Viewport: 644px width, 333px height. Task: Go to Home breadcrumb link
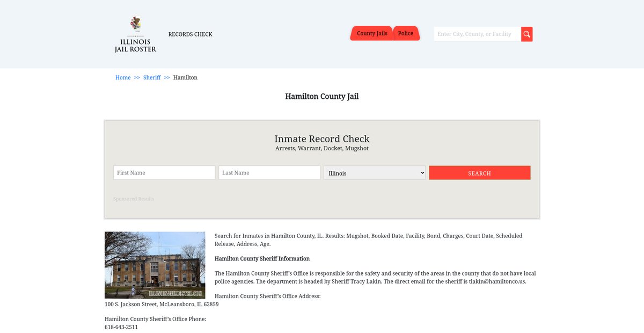[123, 78]
